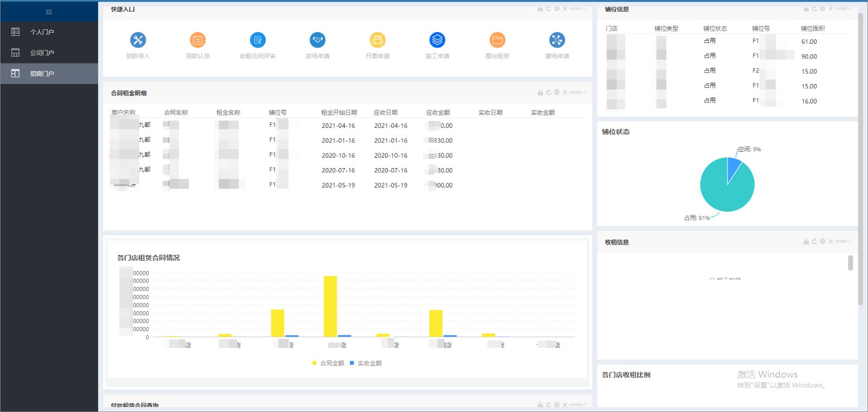Lock the 合同租金明细 panel
This screenshot has height=412, width=868.
(540, 93)
